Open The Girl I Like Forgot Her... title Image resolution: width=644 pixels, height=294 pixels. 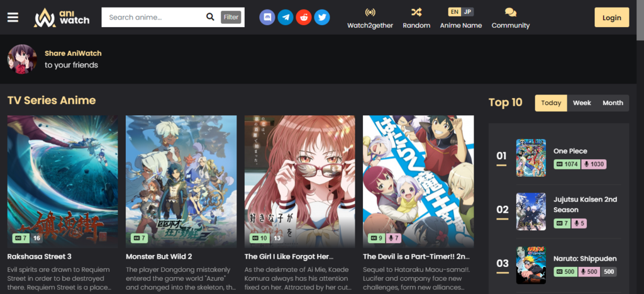point(289,257)
